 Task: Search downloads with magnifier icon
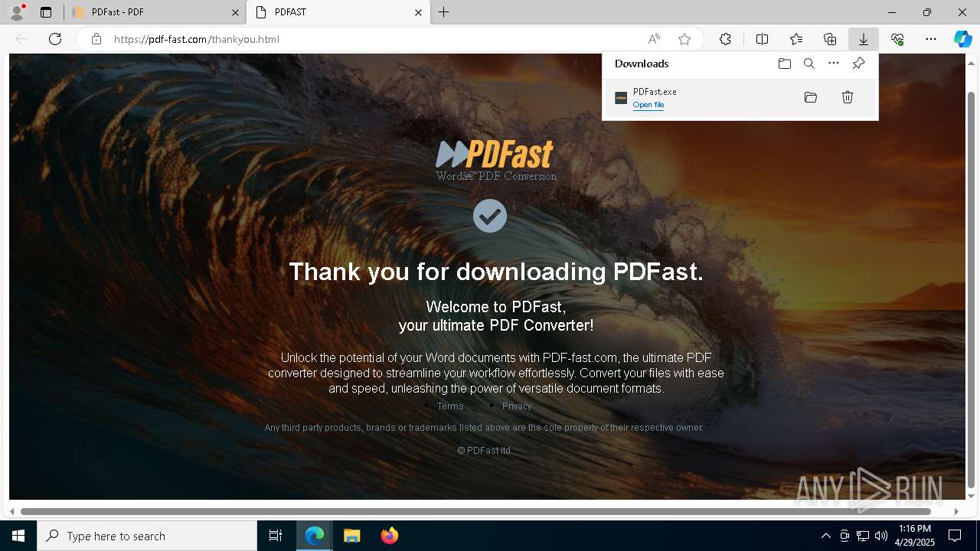809,64
